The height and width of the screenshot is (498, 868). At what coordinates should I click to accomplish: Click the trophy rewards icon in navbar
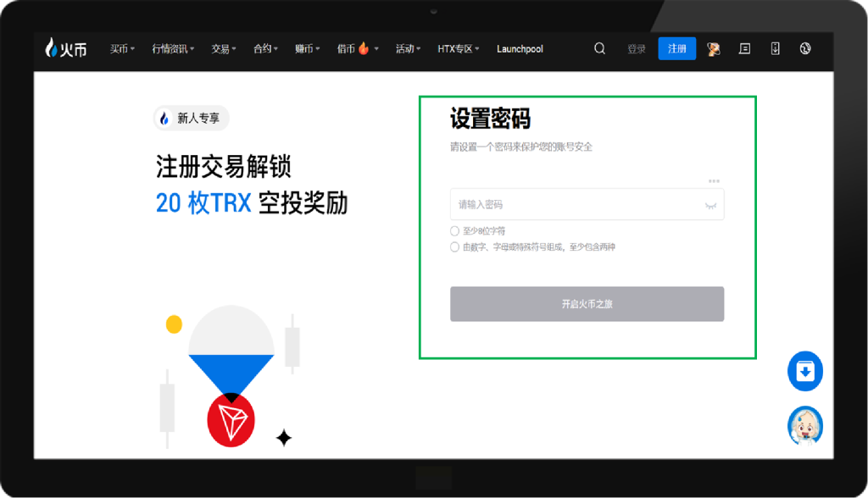point(714,49)
